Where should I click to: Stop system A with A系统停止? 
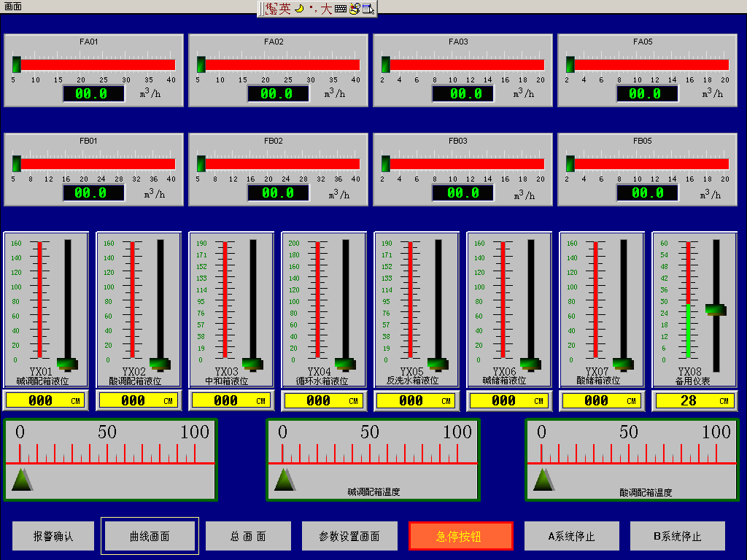tap(571, 536)
